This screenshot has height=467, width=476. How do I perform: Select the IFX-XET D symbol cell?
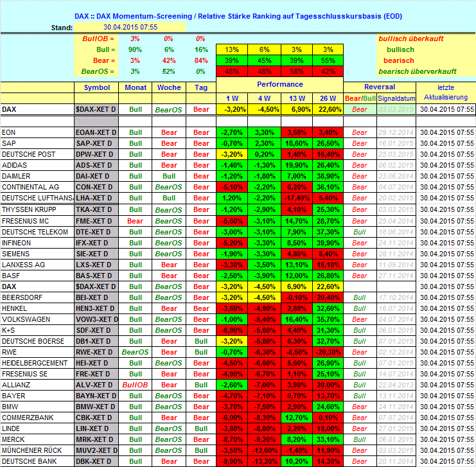(x=96, y=243)
